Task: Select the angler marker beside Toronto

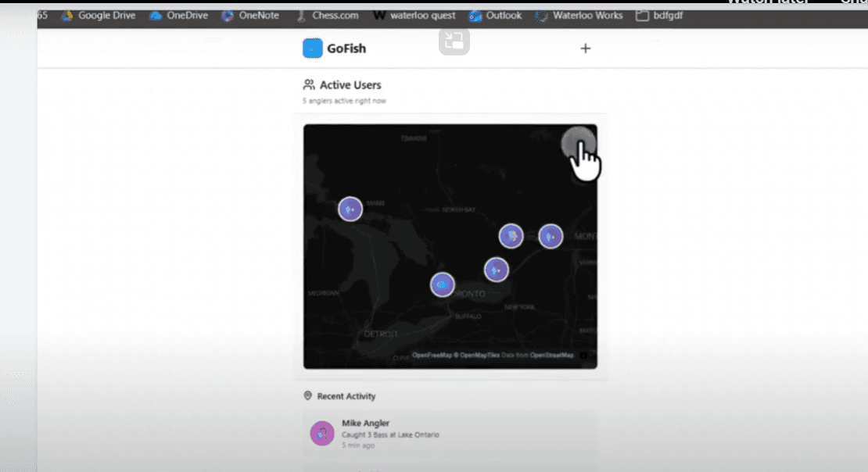Action: pyautogui.click(x=443, y=284)
